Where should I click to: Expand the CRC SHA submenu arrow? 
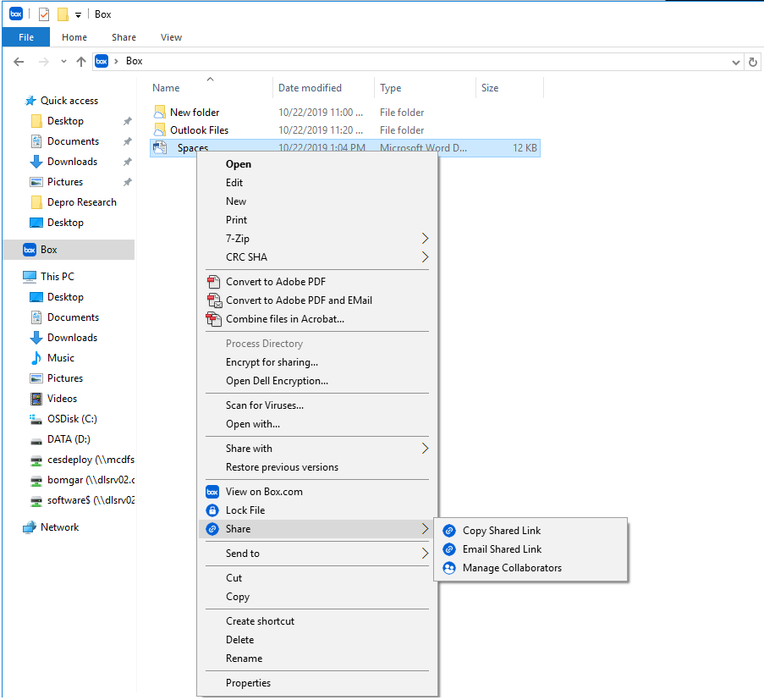425,257
